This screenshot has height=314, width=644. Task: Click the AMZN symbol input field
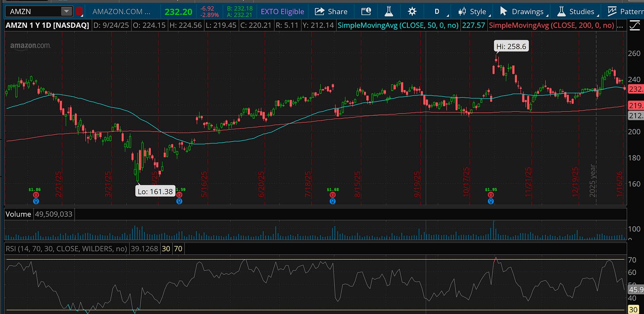(x=33, y=11)
